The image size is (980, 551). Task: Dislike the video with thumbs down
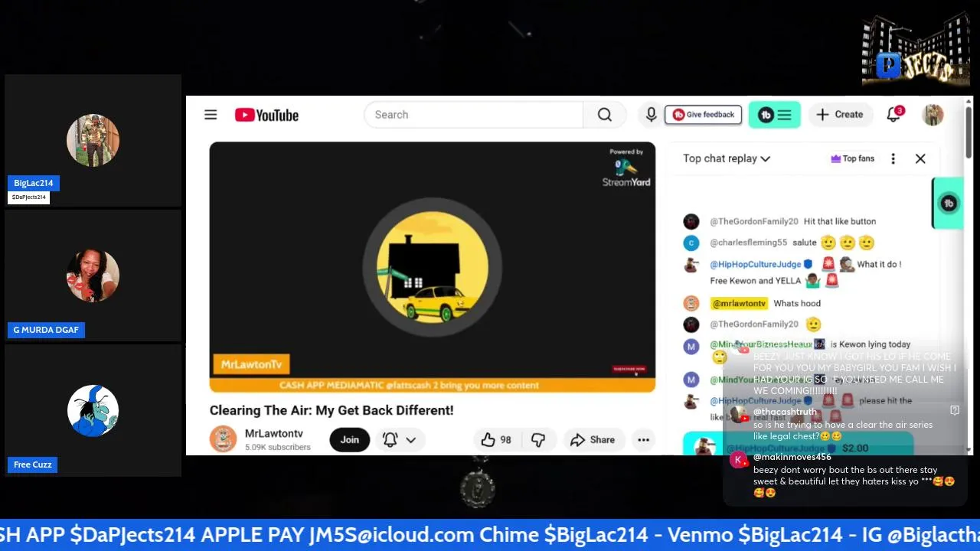538,439
